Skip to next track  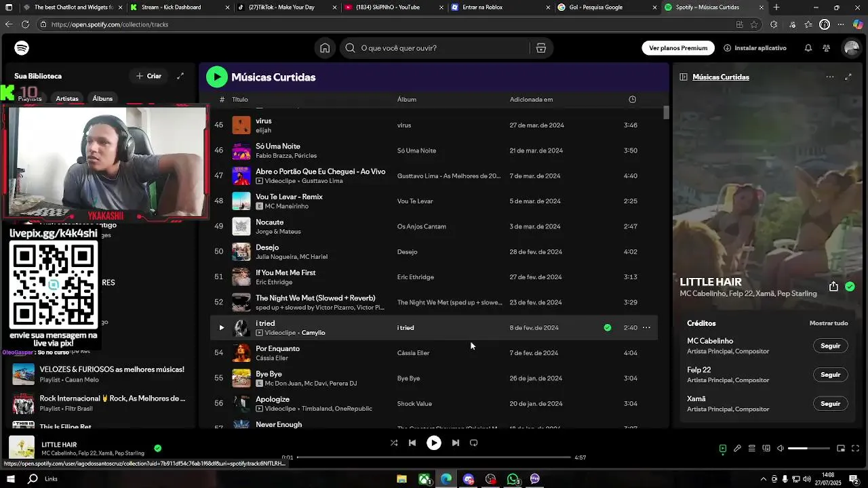point(456,443)
